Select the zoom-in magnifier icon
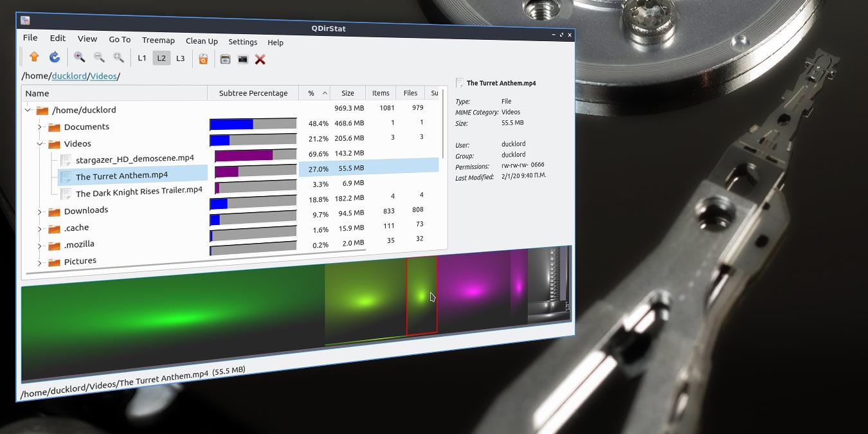 (x=80, y=58)
